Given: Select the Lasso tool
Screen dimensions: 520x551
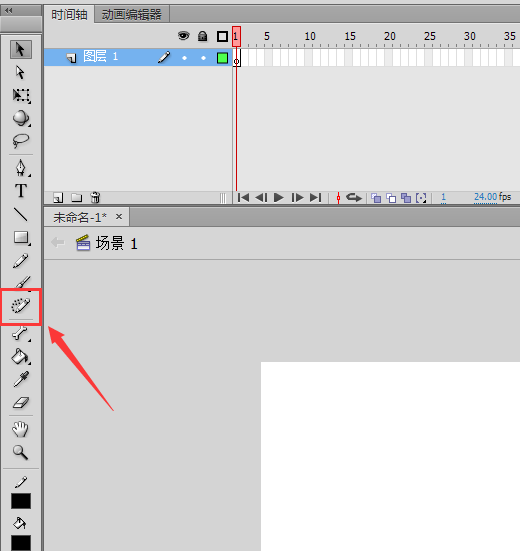Looking at the screenshot, I should 21,141.
